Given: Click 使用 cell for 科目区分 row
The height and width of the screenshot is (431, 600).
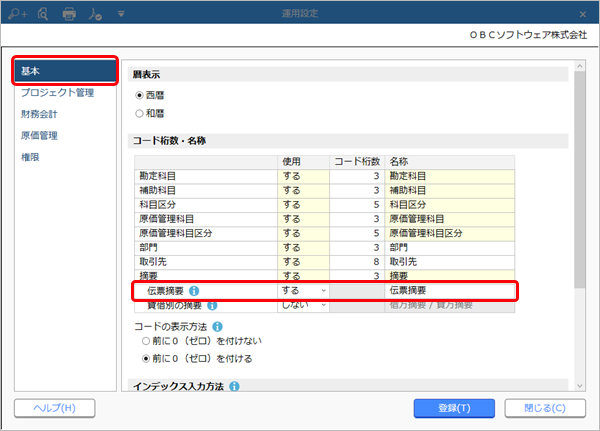Looking at the screenshot, I should click(x=303, y=205).
